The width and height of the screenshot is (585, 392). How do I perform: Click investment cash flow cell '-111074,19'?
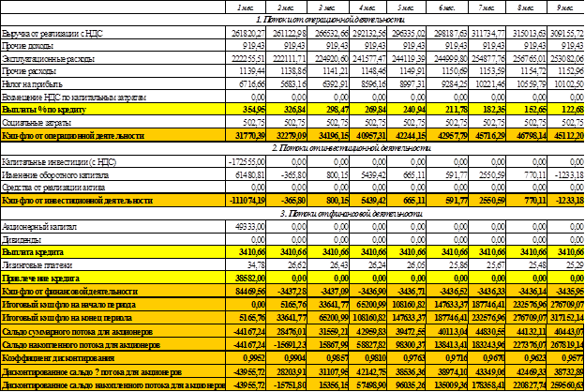pos(247,201)
